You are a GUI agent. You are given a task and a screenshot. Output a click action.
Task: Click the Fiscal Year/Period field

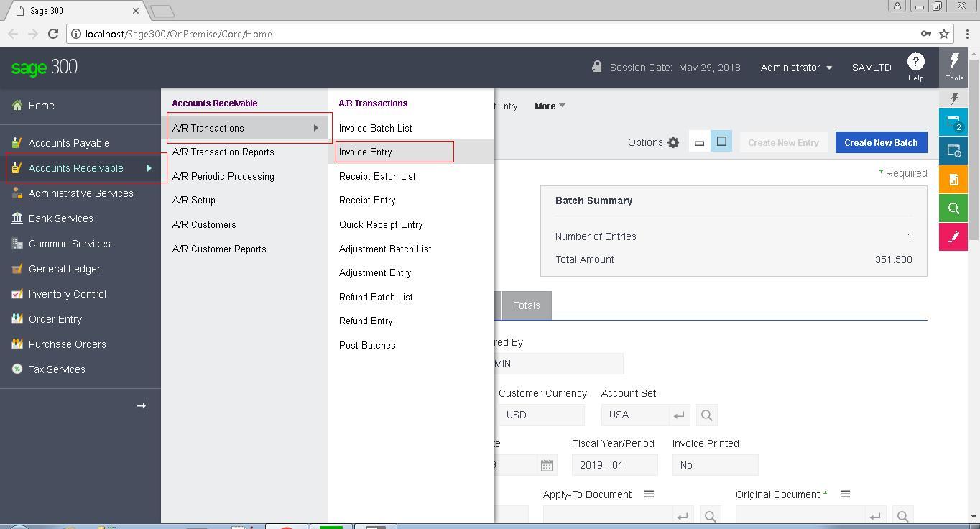pos(614,465)
